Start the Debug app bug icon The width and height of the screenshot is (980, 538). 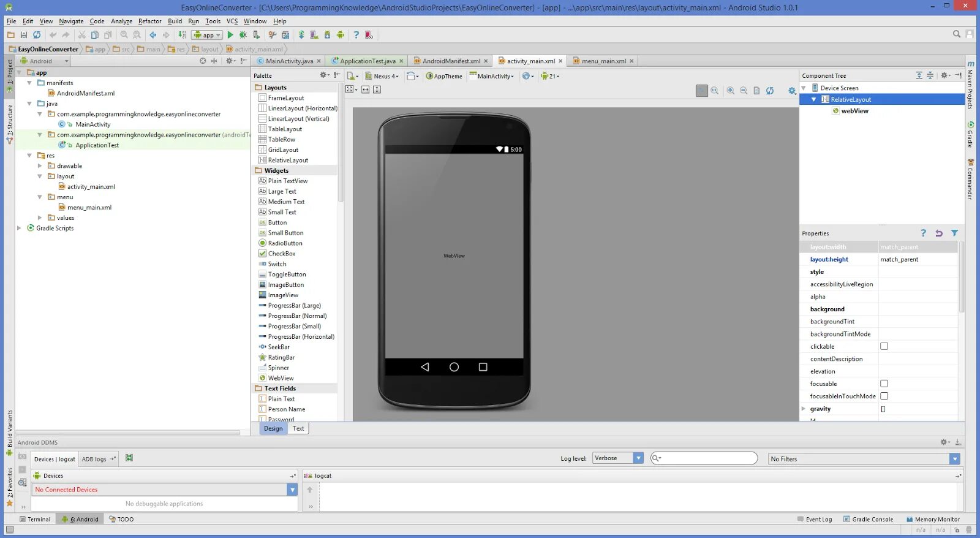click(x=243, y=35)
